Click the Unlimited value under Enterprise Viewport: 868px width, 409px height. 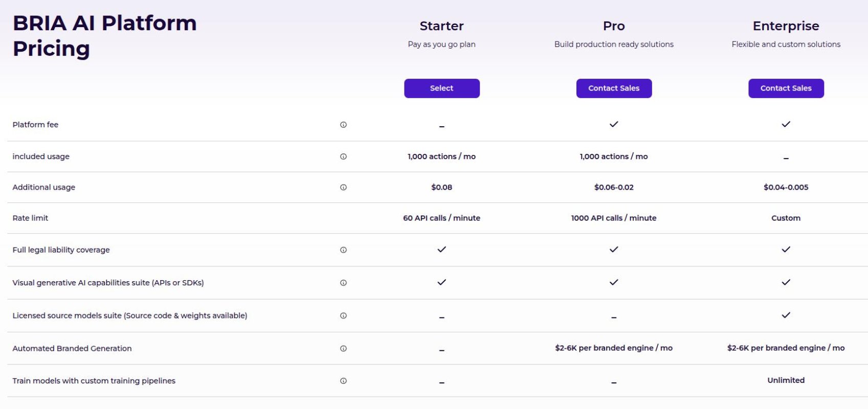pos(786,380)
